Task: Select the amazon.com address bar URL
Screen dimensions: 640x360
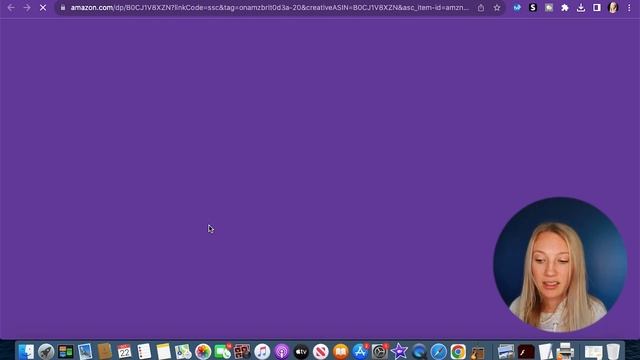Action: (x=269, y=7)
